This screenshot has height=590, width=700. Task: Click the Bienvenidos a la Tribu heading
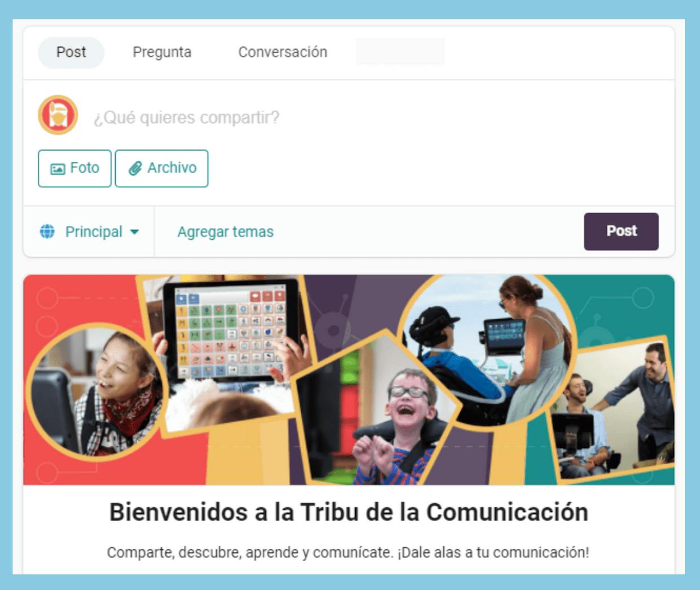click(348, 512)
